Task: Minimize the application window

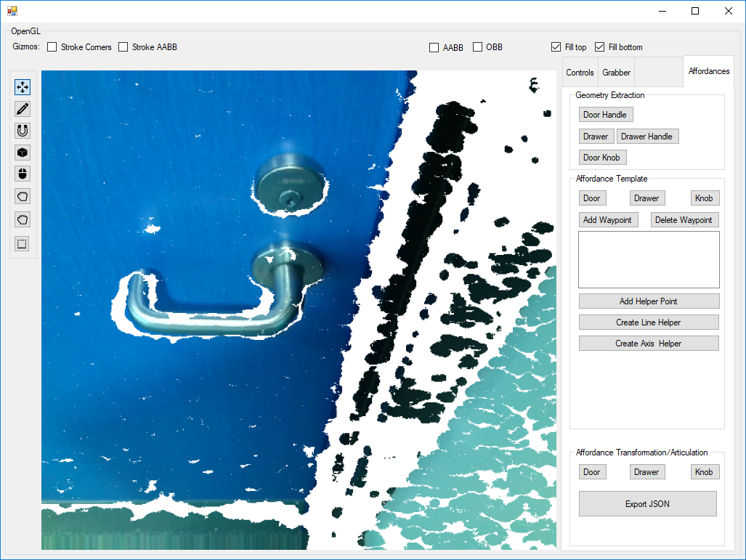Action: tap(662, 11)
